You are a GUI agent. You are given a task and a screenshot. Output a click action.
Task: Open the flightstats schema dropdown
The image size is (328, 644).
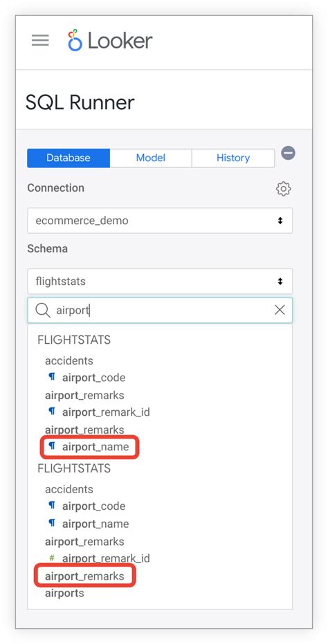click(x=160, y=282)
